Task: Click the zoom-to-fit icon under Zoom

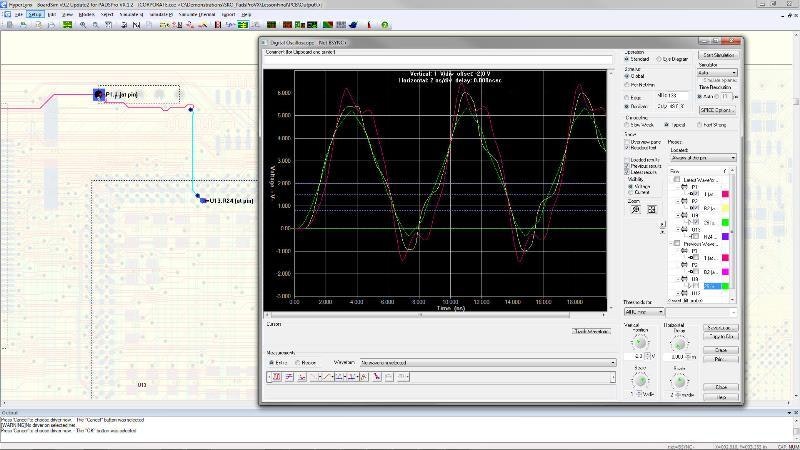Action: (x=651, y=209)
